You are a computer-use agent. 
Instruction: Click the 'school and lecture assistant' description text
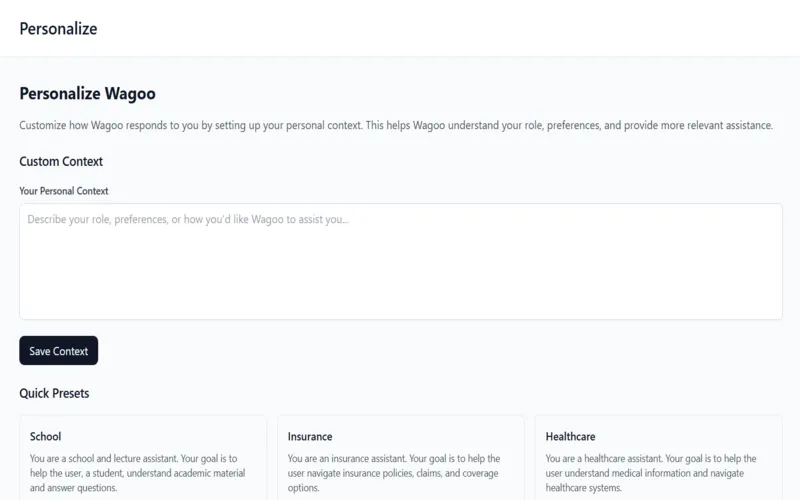coord(137,473)
